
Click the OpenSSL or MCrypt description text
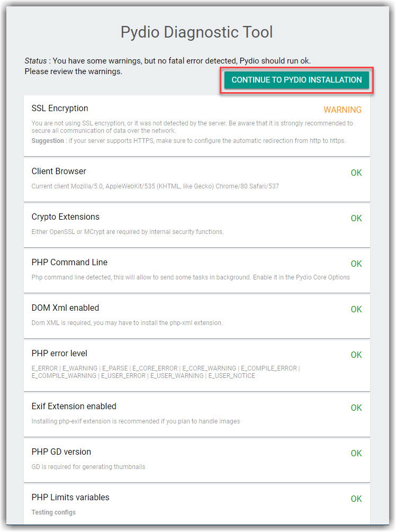pyautogui.click(x=128, y=232)
